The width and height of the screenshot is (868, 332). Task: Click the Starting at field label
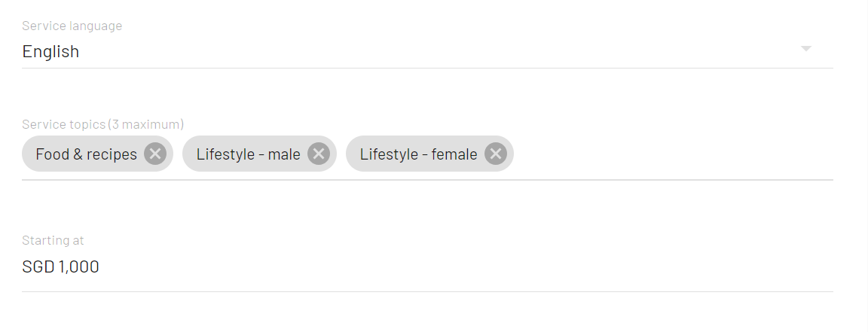pos(53,240)
